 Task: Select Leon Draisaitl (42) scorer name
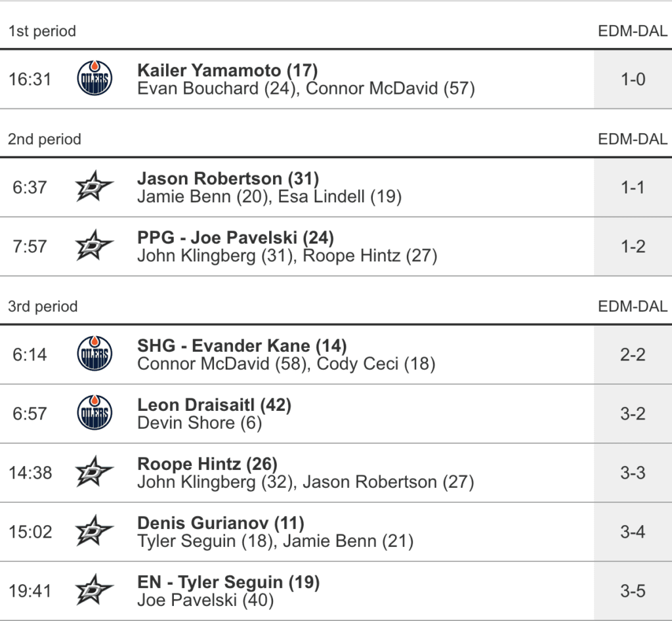[214, 405]
